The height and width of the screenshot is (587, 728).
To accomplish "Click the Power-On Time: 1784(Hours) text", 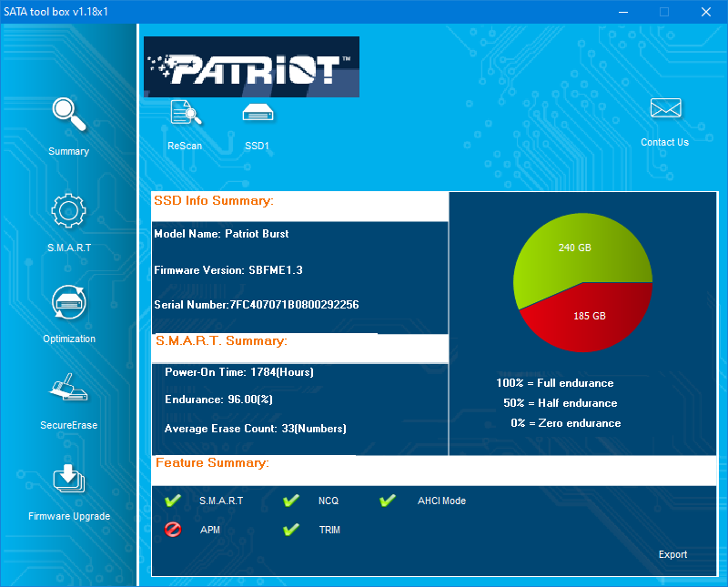I will (x=239, y=372).
